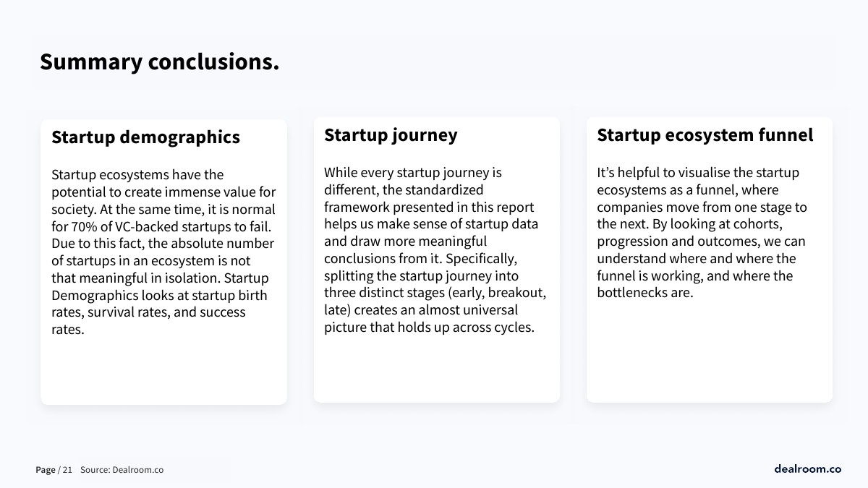Click the 'Source: Dealroom.co' footer text

tap(122, 470)
